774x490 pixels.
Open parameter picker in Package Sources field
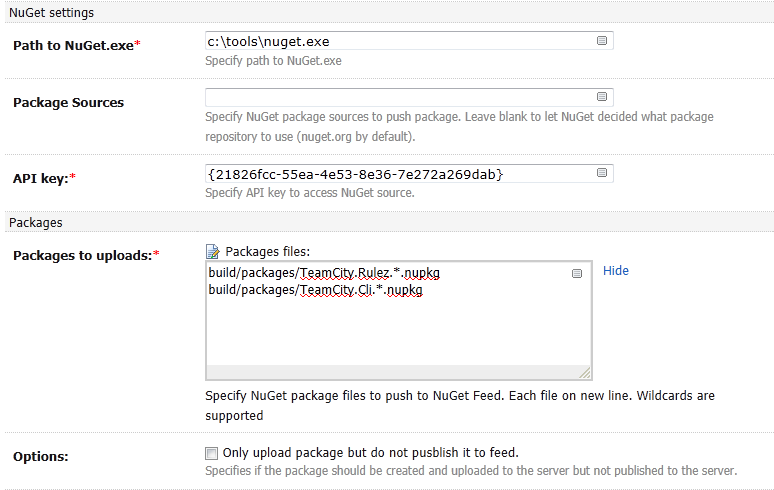coord(601,97)
